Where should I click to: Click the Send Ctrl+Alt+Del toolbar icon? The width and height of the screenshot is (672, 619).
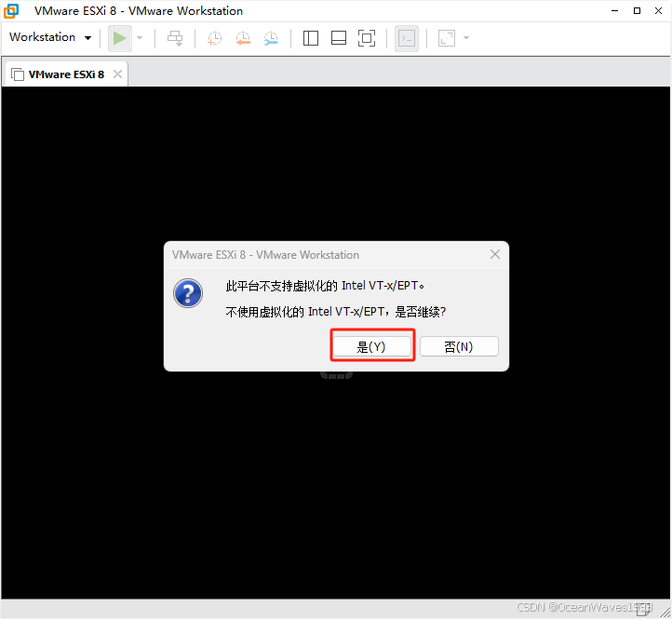[x=175, y=38]
